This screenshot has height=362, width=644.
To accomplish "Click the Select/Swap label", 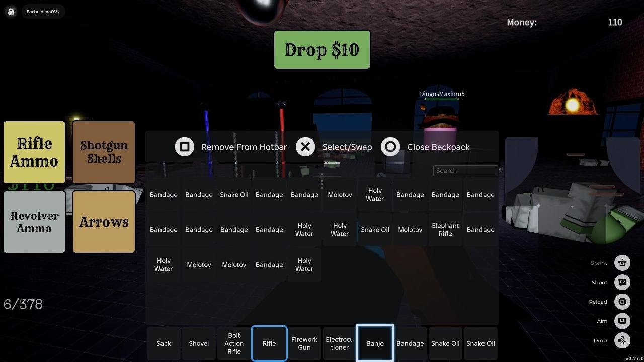I will click(347, 147).
